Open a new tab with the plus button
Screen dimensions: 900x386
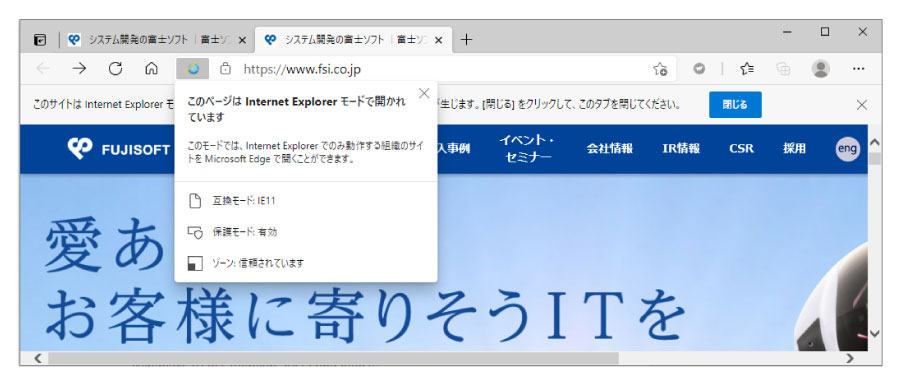[467, 40]
